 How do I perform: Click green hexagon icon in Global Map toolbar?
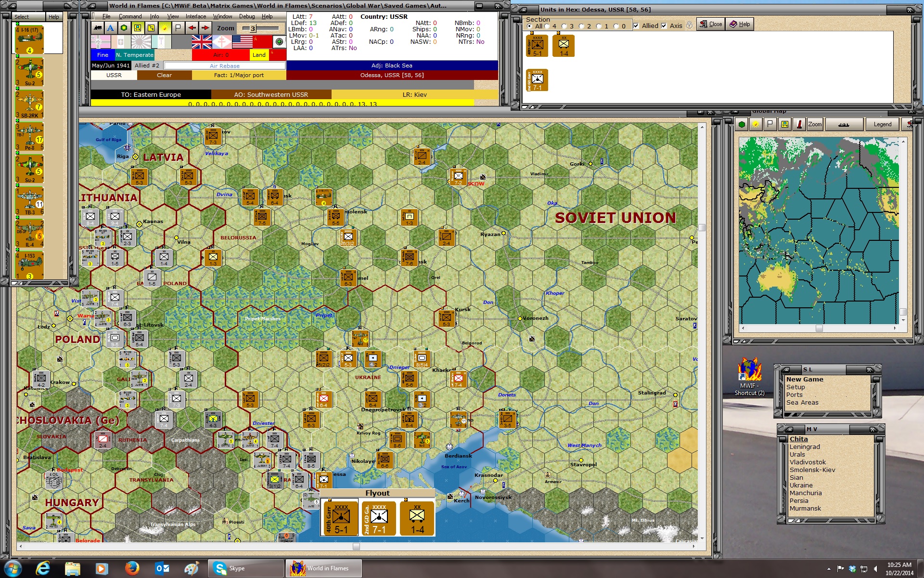[742, 124]
